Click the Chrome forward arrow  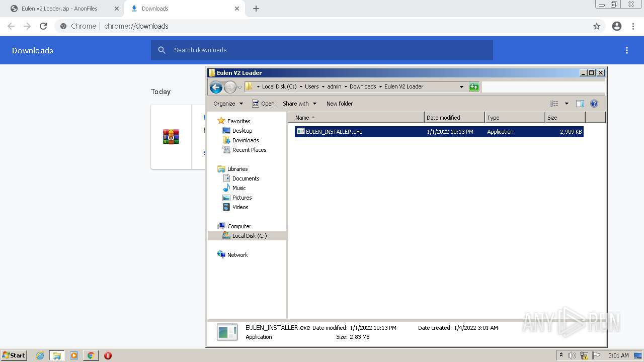coord(27,26)
